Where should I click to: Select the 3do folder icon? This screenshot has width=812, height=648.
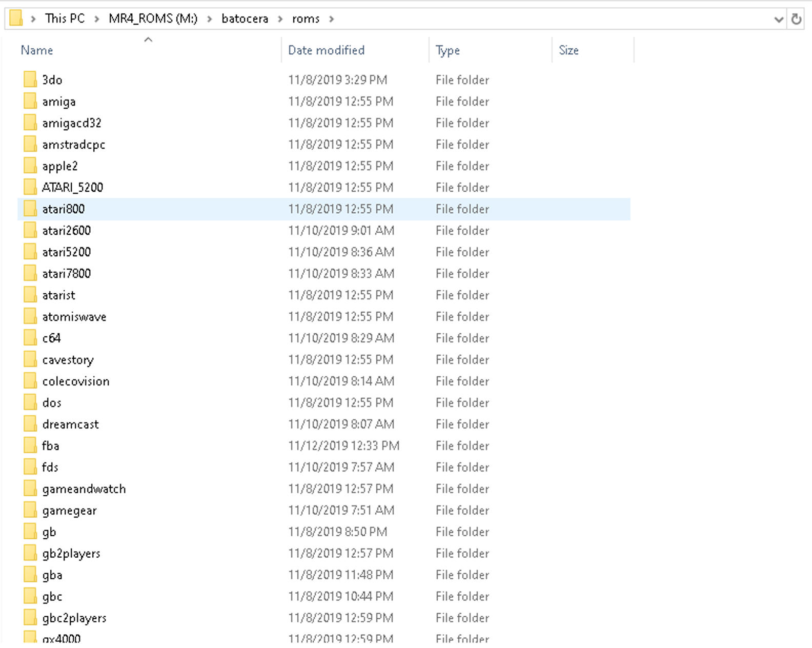coord(30,80)
